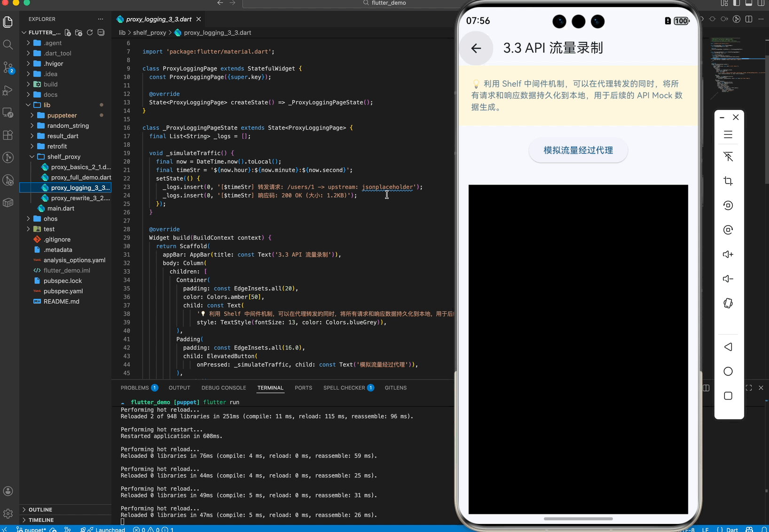
Task: Toggle primary sidebar layout icon in title bar
Action: (x=737, y=3)
